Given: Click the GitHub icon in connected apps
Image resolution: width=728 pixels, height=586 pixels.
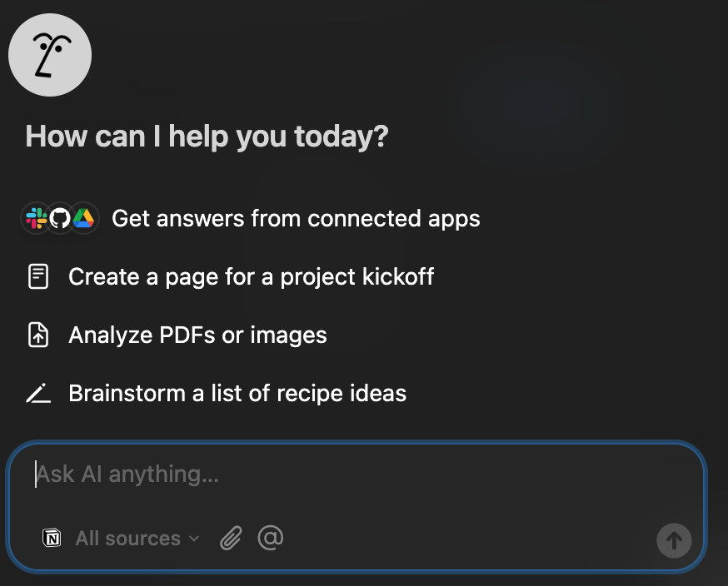Looking at the screenshot, I should coord(60,218).
